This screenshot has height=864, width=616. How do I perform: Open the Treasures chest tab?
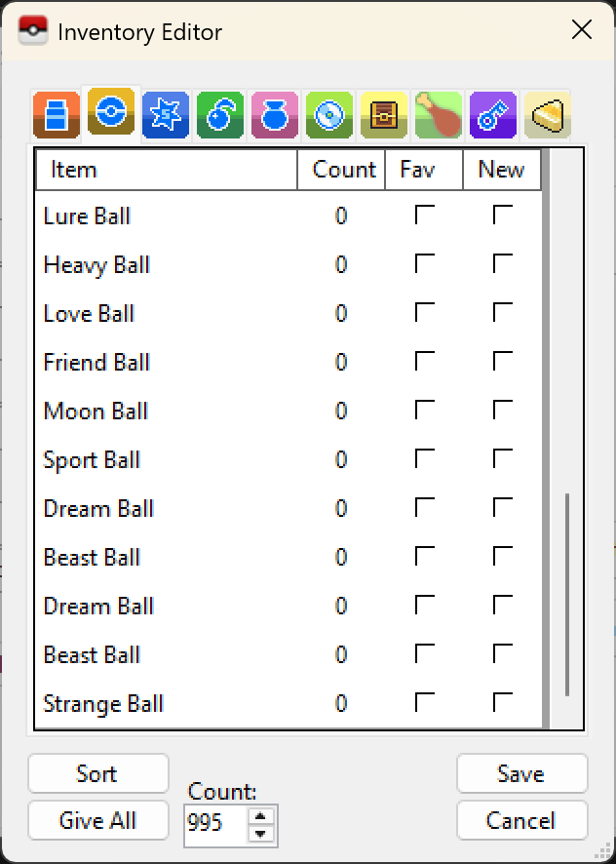click(383, 114)
